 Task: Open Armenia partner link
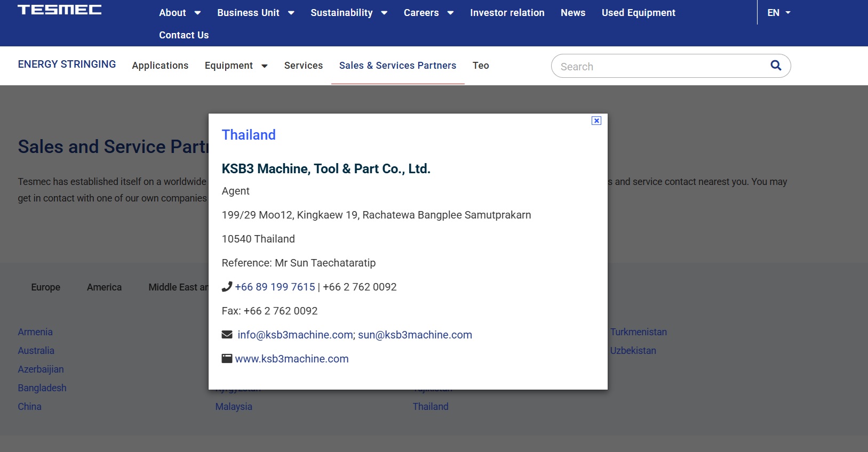click(x=35, y=332)
